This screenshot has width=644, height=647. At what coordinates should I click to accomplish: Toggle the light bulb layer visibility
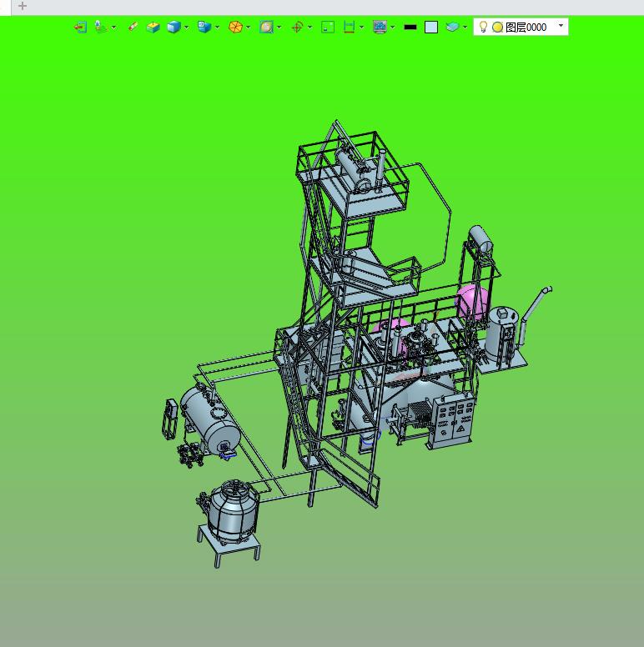tap(483, 28)
